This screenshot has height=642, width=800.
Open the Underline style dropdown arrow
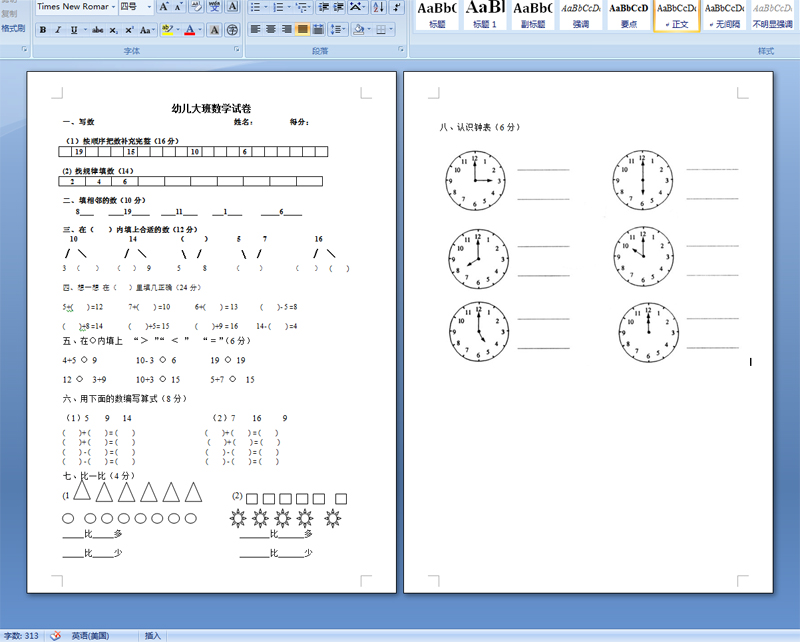coord(85,30)
